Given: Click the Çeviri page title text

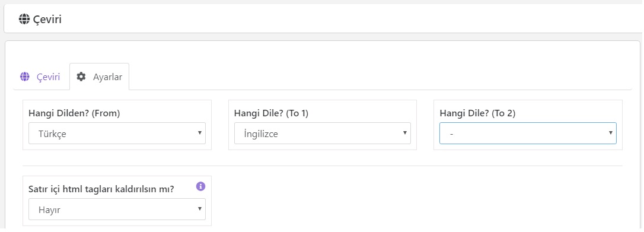Looking at the screenshot, I should 47,20.
